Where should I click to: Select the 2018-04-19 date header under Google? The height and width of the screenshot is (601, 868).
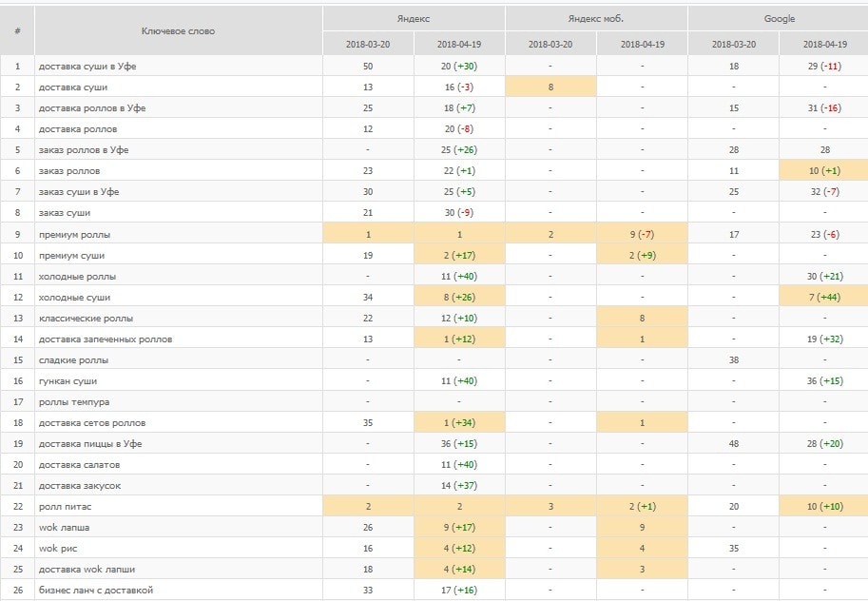click(824, 44)
